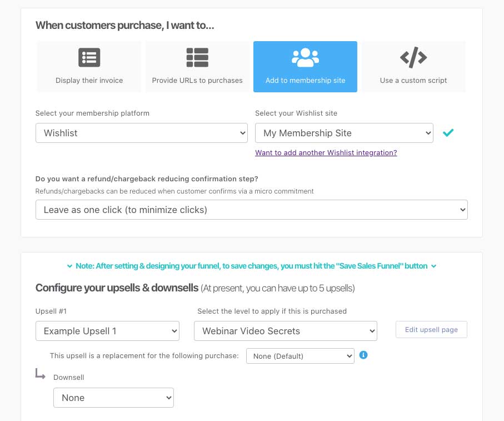Select the Display their invoice option
The image size is (504, 421).
89,67
